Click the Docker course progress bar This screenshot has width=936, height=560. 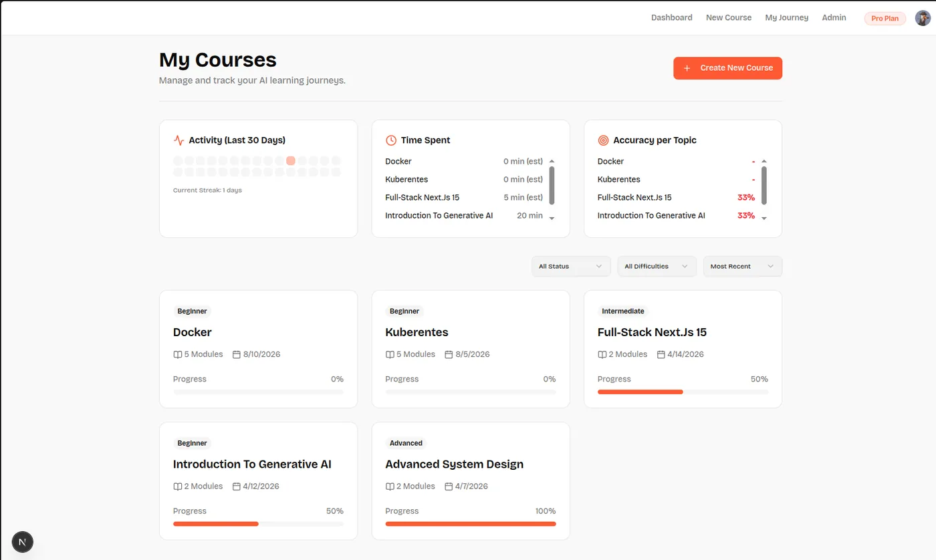click(258, 392)
